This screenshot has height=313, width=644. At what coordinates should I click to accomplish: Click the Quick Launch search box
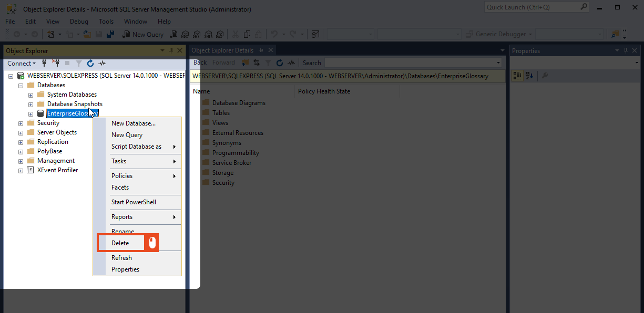532,7
